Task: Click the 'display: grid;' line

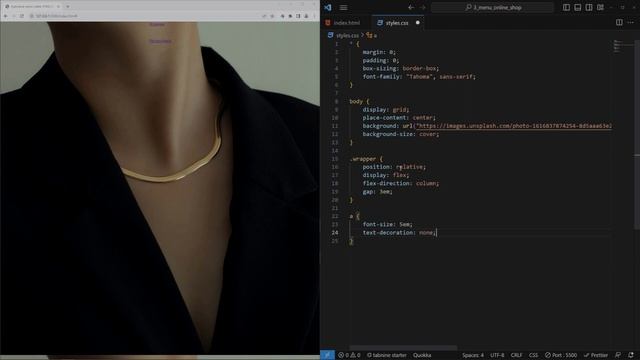Action: (x=386, y=109)
